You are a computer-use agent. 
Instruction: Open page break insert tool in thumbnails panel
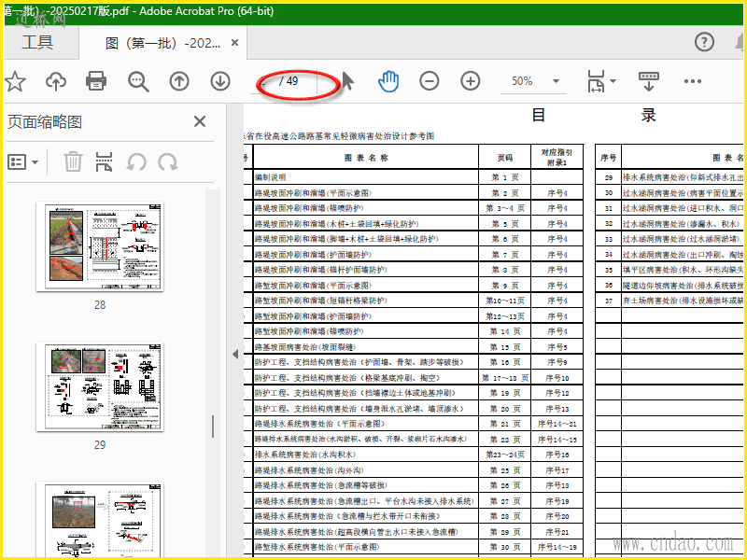[104, 161]
